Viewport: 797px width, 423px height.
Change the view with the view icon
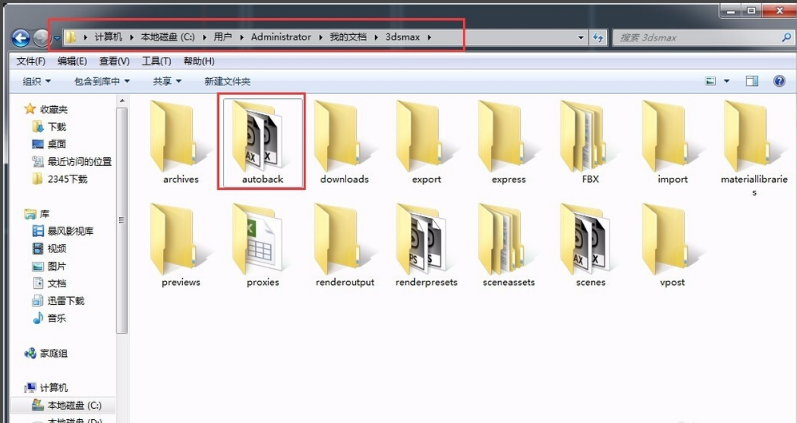click(711, 81)
